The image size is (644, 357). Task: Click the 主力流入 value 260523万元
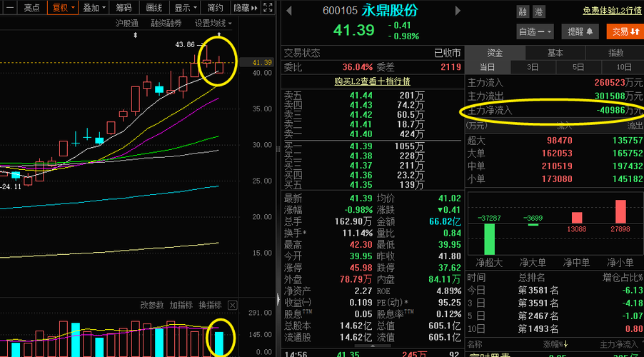tap(618, 83)
